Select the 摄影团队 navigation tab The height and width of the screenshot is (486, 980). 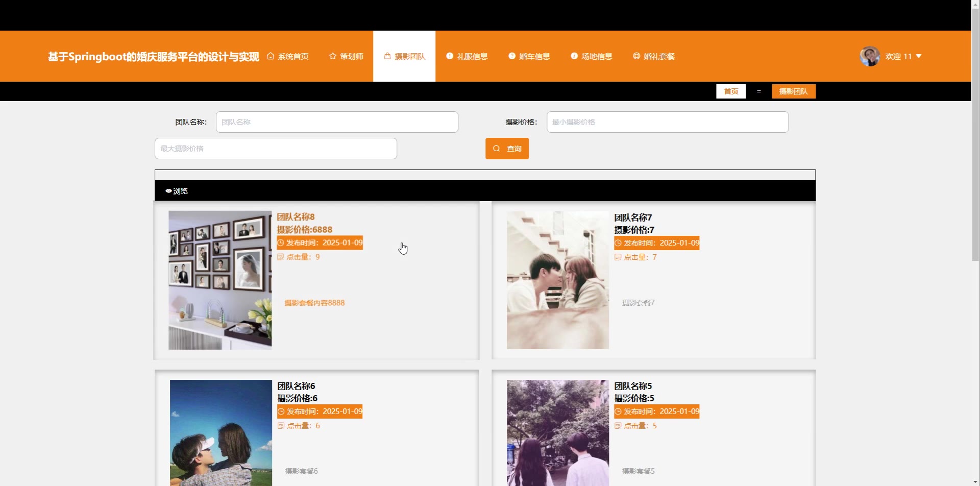pos(404,56)
